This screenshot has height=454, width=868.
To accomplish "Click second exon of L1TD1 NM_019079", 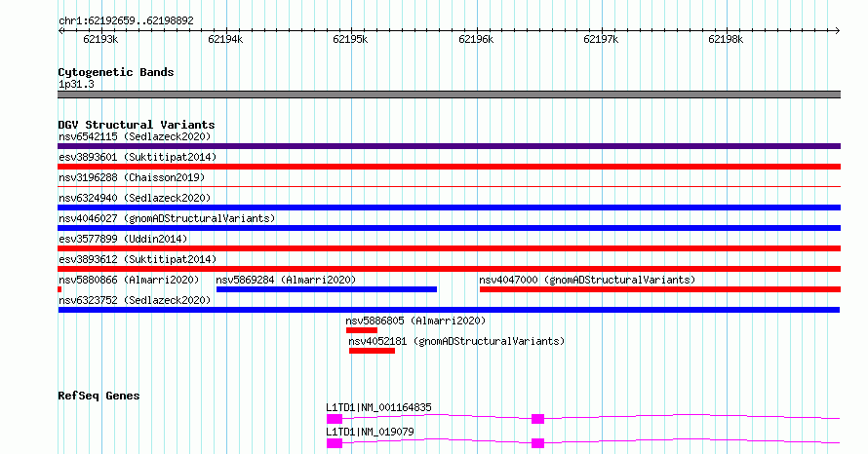I will (x=537, y=443).
